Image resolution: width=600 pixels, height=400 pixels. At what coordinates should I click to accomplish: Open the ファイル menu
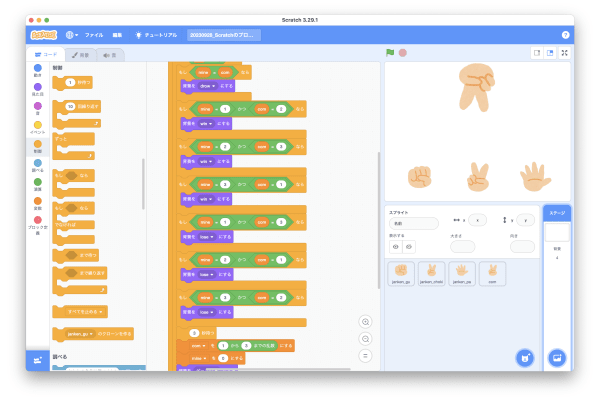click(x=94, y=34)
